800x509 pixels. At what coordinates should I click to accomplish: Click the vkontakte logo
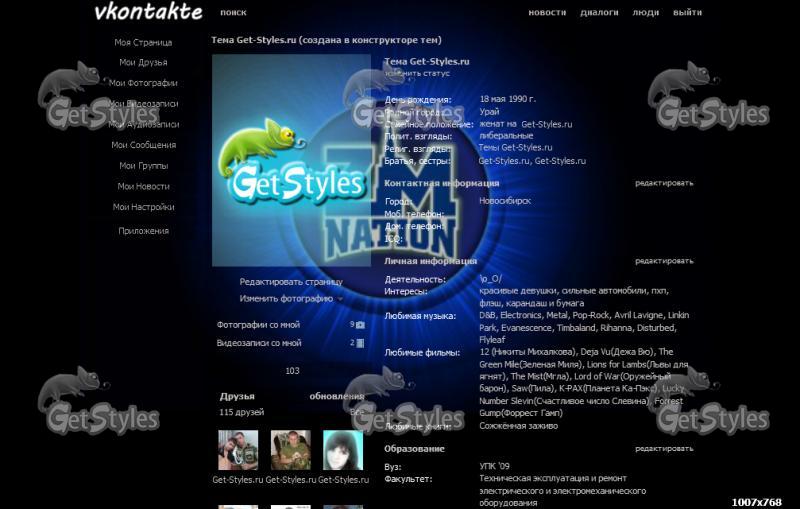click(x=148, y=12)
